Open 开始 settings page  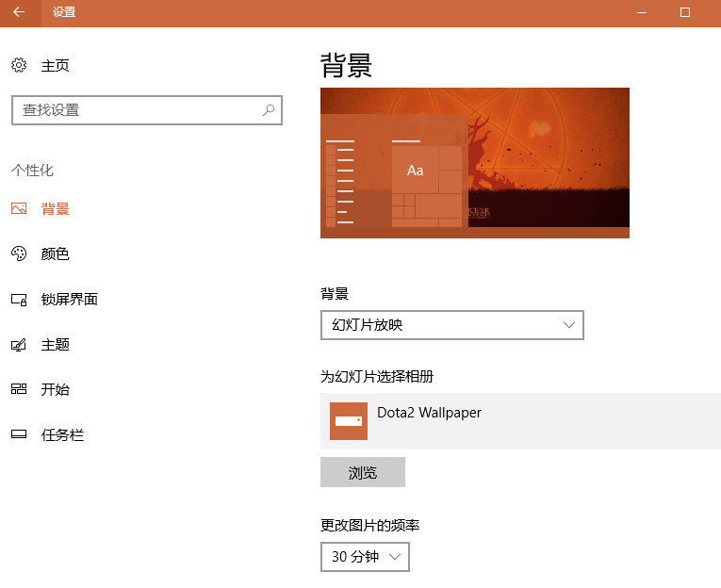click(x=56, y=389)
